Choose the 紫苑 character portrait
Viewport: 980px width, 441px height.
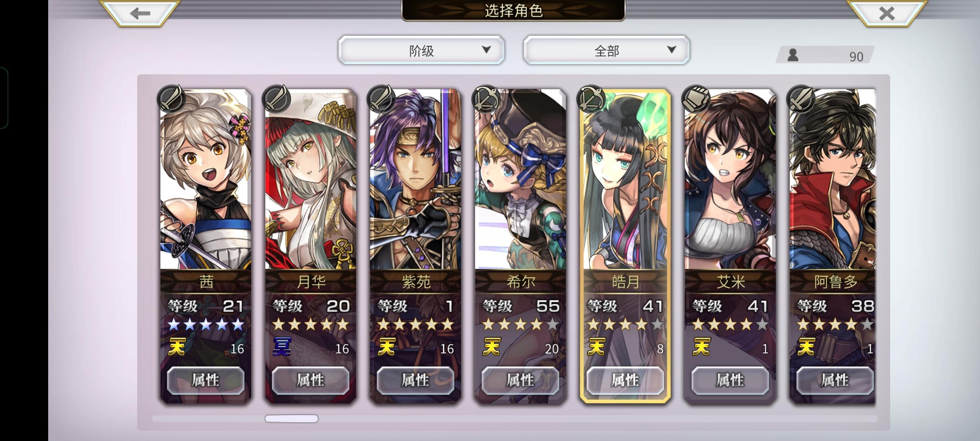pyautogui.click(x=415, y=180)
